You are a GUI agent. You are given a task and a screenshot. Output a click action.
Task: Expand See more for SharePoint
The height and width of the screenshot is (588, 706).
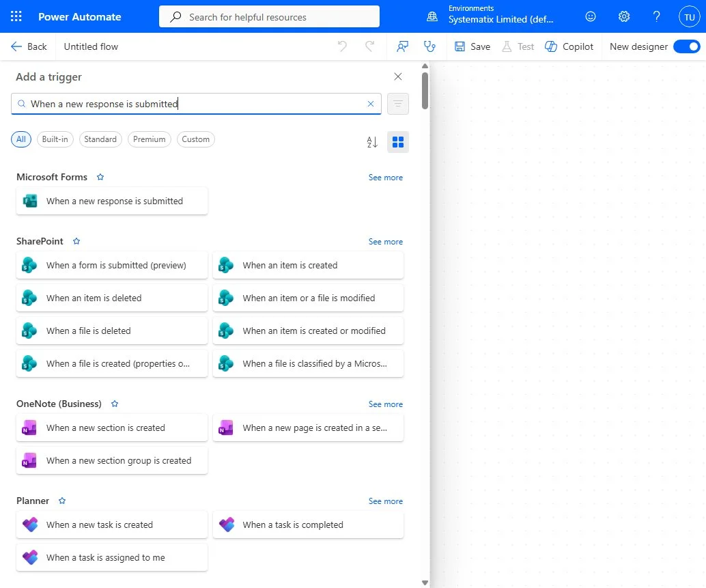pos(385,242)
